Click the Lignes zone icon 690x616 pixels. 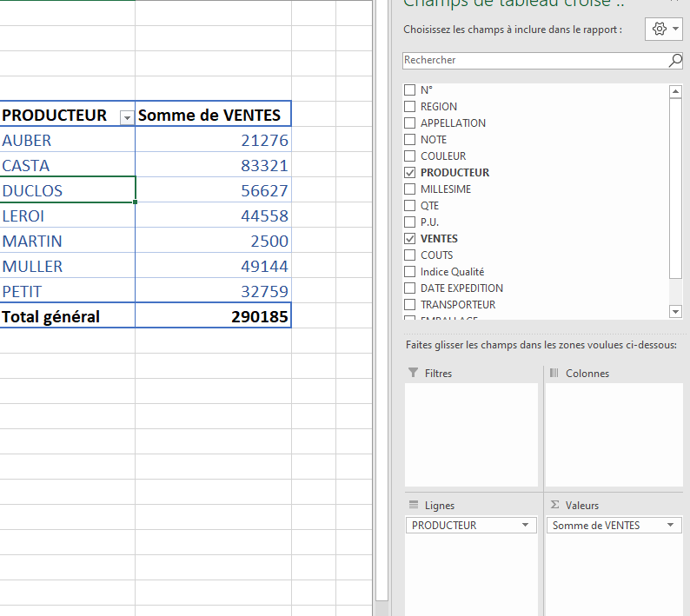click(x=413, y=505)
